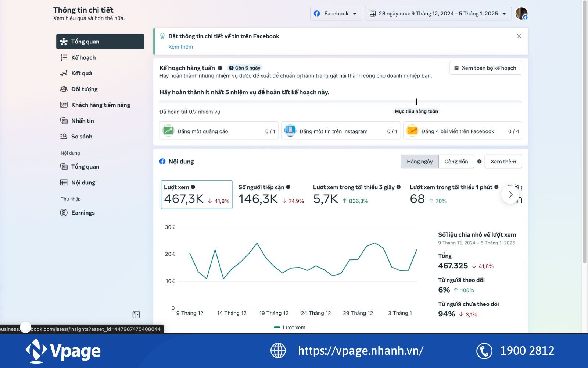
Task: Click the Lượt xem chart legend
Action: tap(290, 328)
